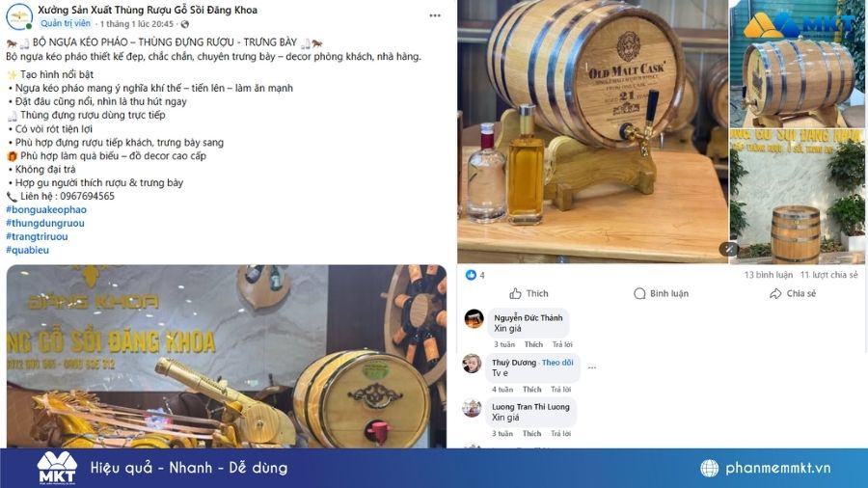The image size is (868, 488).
Task: Open the horse cannon barrel post image
Action: 227,356
